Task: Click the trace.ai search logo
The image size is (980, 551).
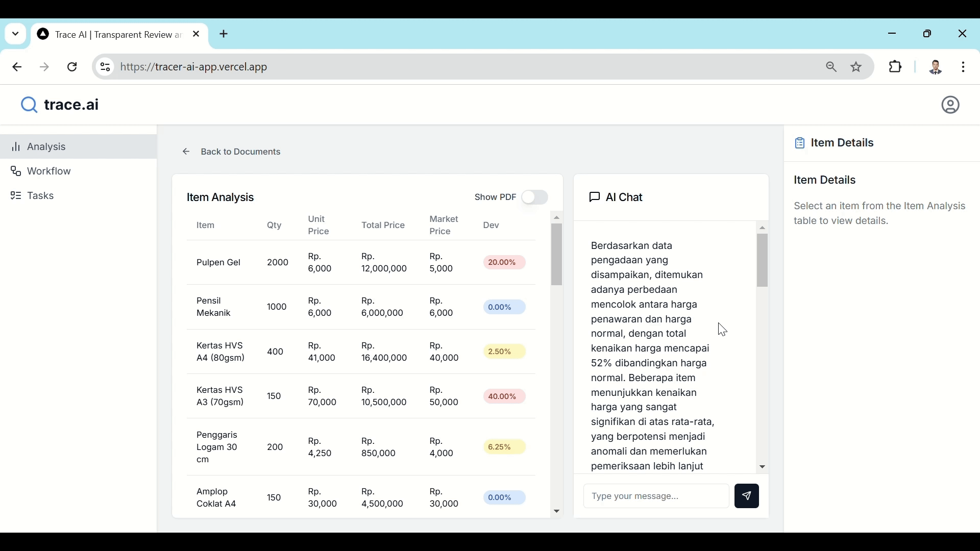Action: tap(29, 105)
